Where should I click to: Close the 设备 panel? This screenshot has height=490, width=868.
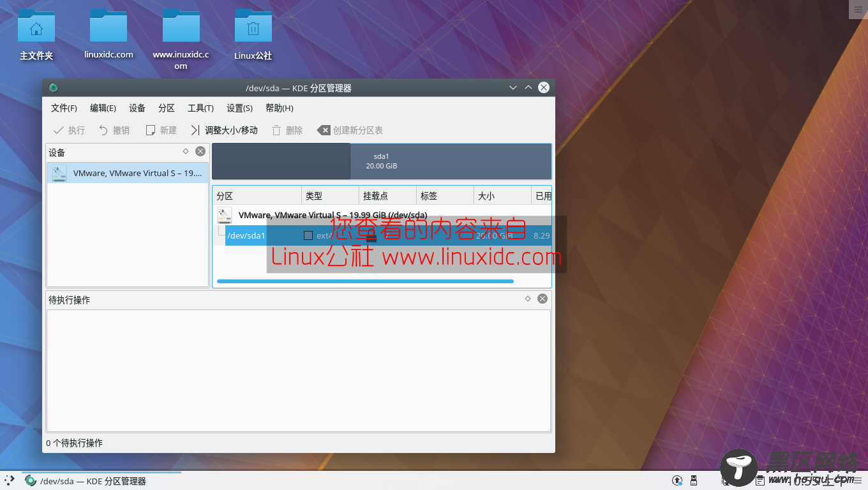click(x=200, y=151)
